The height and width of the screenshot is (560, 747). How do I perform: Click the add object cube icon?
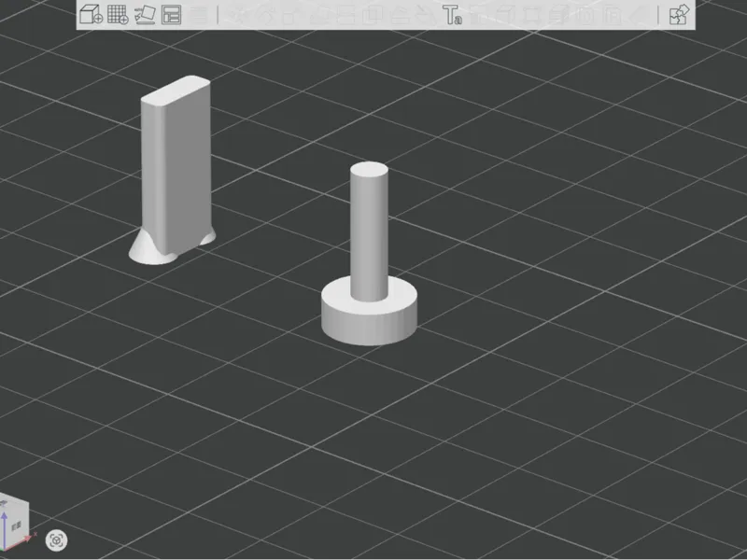91,14
